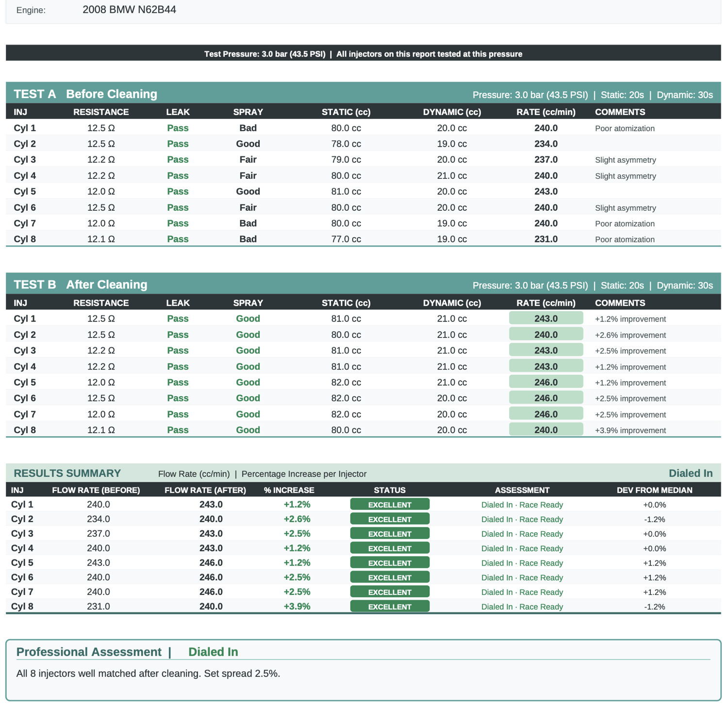The width and height of the screenshot is (728, 708).
Task: Select the Test Pressure 3.0 bar banner text
Action: pyautogui.click(x=363, y=54)
